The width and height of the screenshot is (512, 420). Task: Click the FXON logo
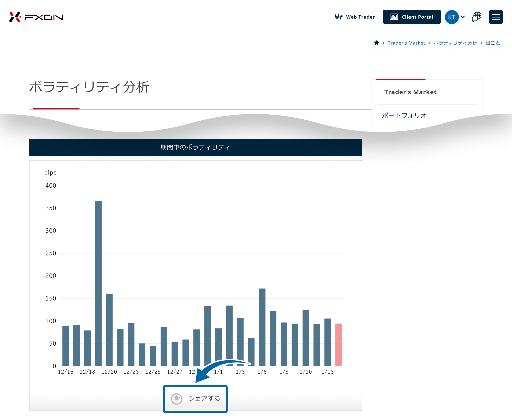pyautogui.click(x=36, y=17)
